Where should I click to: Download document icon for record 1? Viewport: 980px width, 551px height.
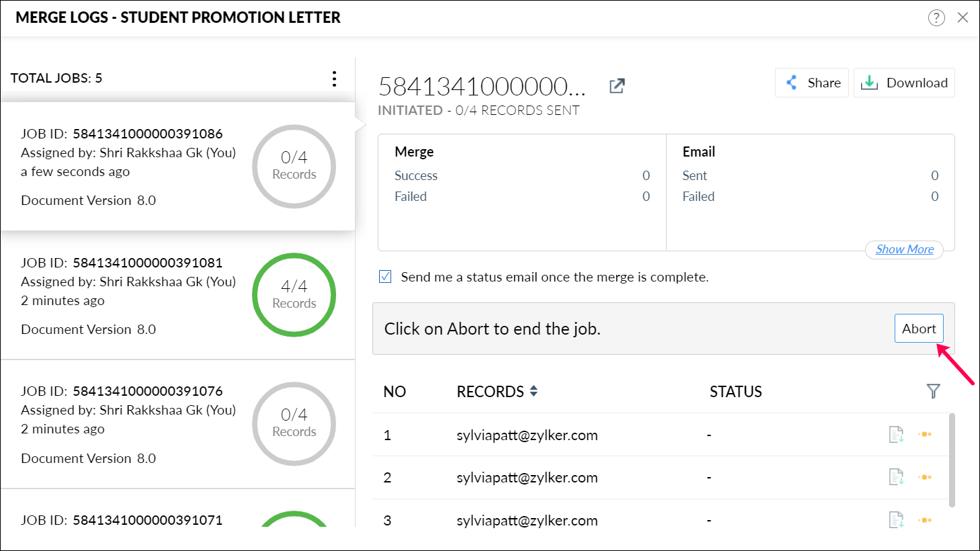coord(896,435)
